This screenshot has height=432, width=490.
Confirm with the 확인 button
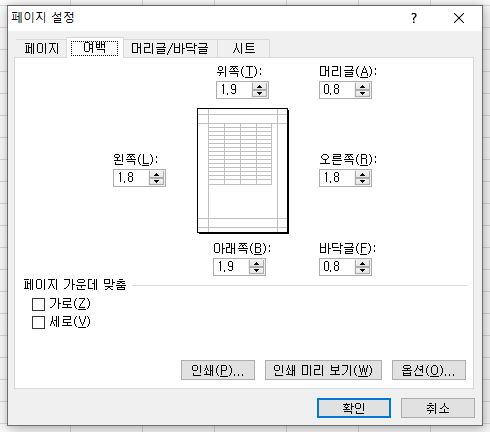354,408
